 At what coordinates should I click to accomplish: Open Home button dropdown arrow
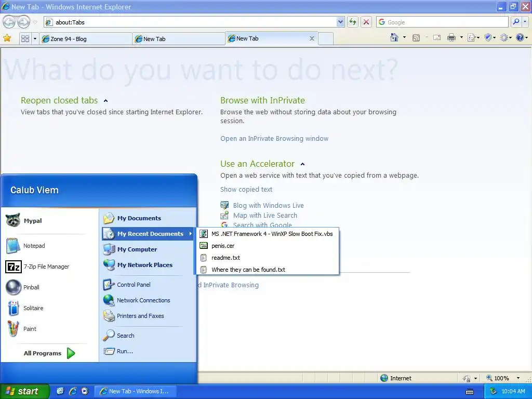point(404,37)
